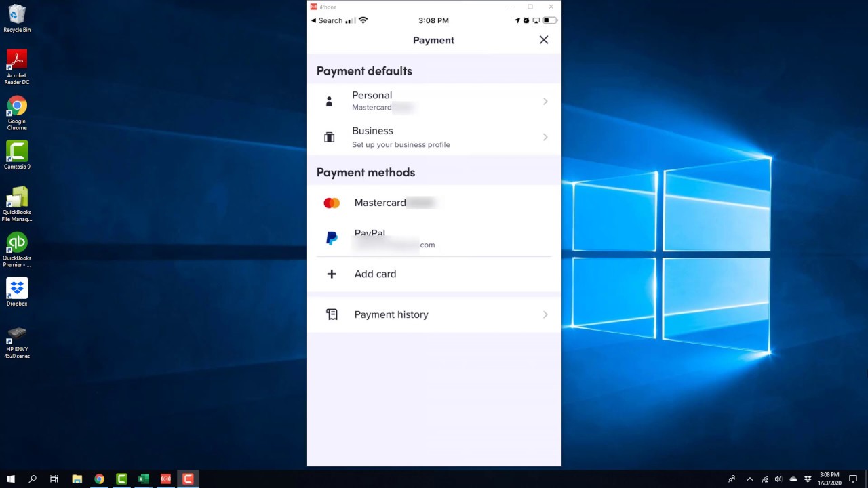This screenshot has height=488, width=868.
Task: Minimize the iPhone mirror window
Action: coord(510,7)
